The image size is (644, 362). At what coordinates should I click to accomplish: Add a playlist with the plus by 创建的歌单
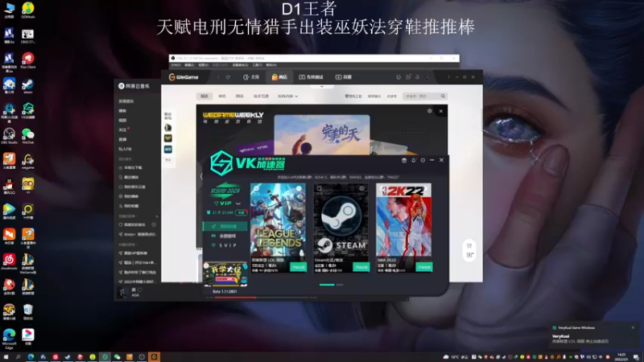point(157,216)
